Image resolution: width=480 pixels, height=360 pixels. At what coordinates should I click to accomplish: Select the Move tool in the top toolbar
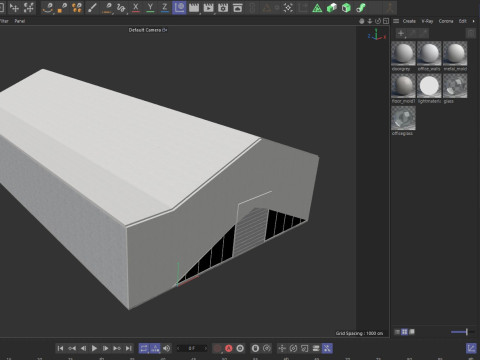pos(14,7)
